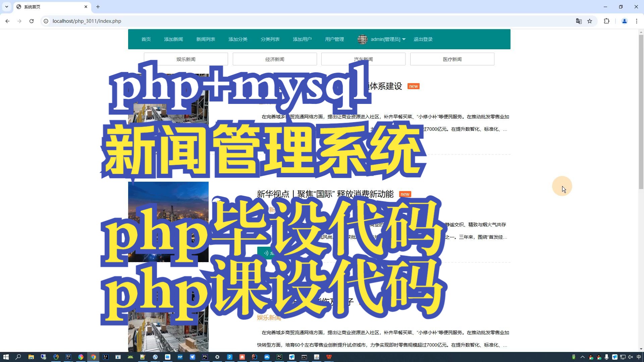Image resolution: width=644 pixels, height=362 pixels.
Task: Open 添加新闻 in the navigation bar
Action: tap(173, 39)
